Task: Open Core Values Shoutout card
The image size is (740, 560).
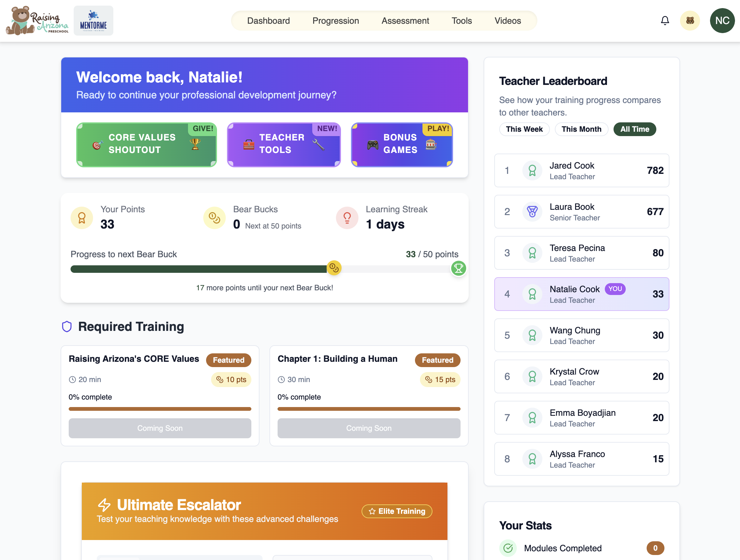Action: click(x=146, y=145)
